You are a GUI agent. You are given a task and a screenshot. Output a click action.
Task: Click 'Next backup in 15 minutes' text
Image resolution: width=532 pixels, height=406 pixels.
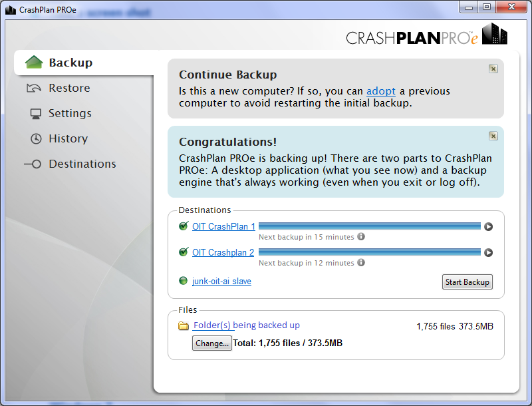(x=306, y=237)
